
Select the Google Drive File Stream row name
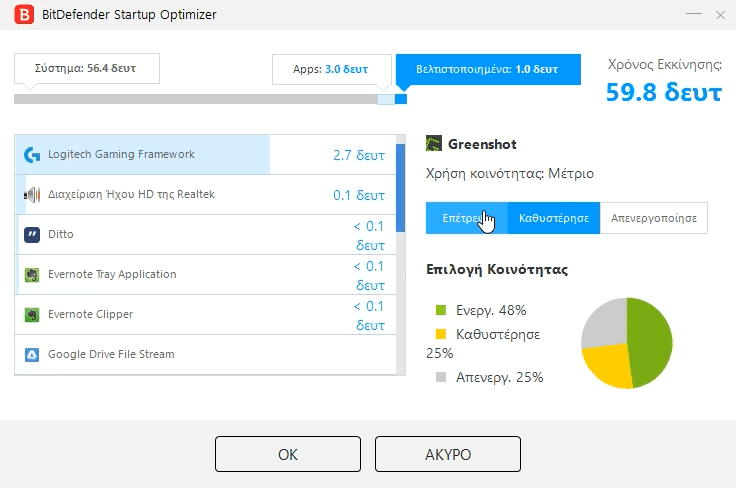point(111,354)
